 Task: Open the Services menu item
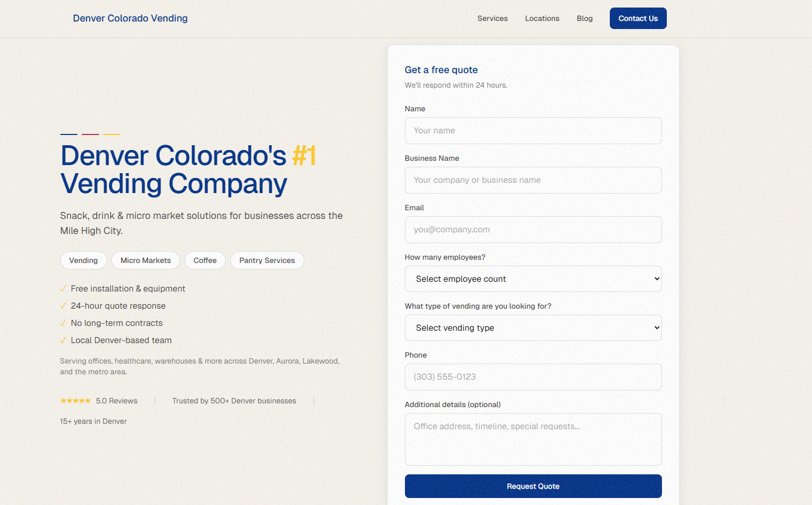(492, 18)
